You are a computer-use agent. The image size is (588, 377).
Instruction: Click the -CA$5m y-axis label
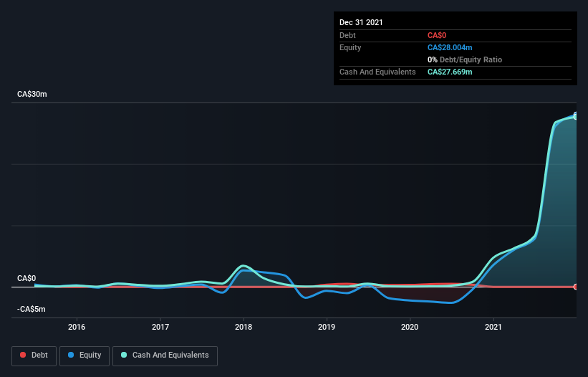click(31, 309)
